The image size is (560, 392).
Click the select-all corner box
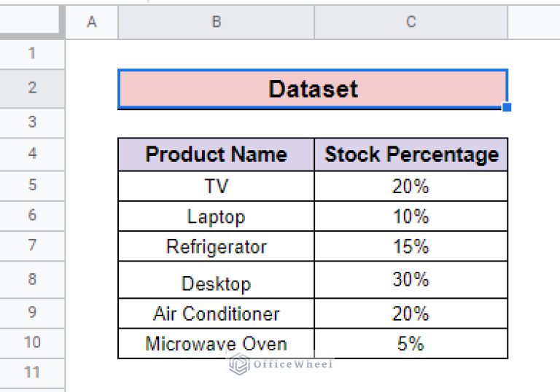[32, 22]
